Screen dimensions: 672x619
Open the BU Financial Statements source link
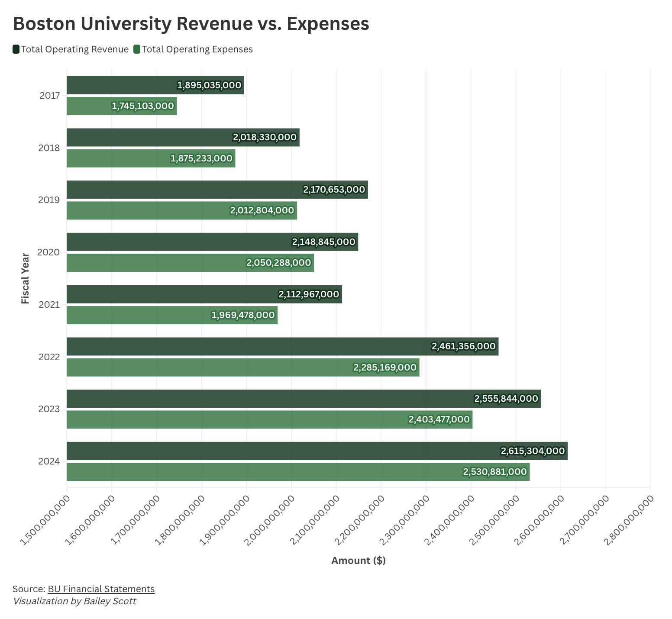pos(101,589)
